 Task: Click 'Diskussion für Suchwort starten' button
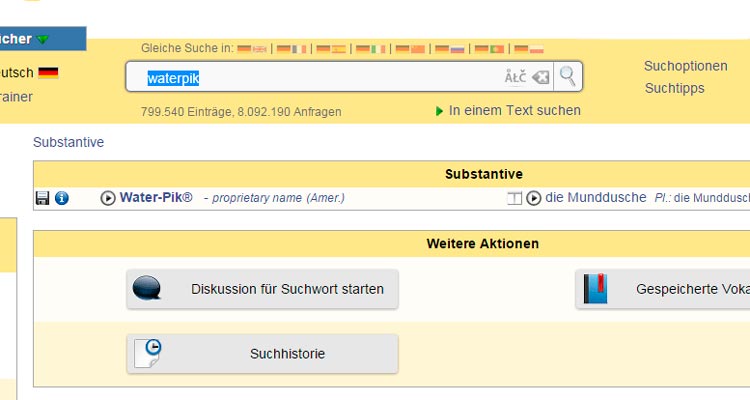[x=263, y=289]
